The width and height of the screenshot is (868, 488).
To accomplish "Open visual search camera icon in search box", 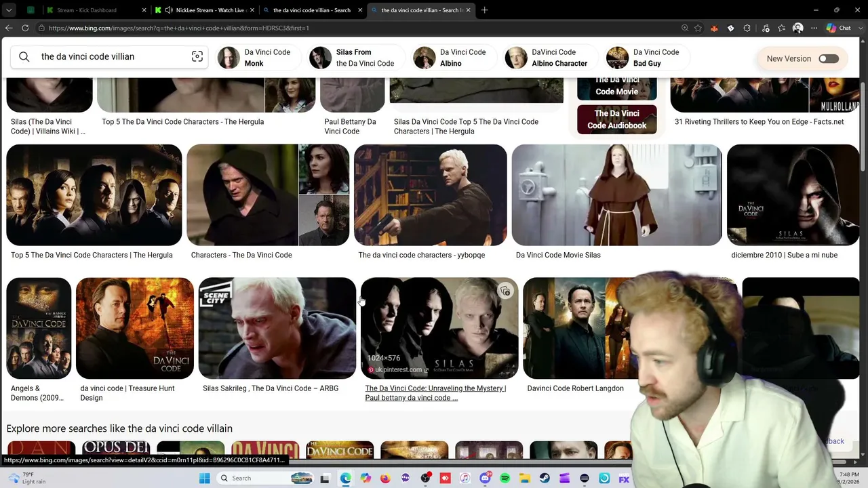I will [197, 57].
